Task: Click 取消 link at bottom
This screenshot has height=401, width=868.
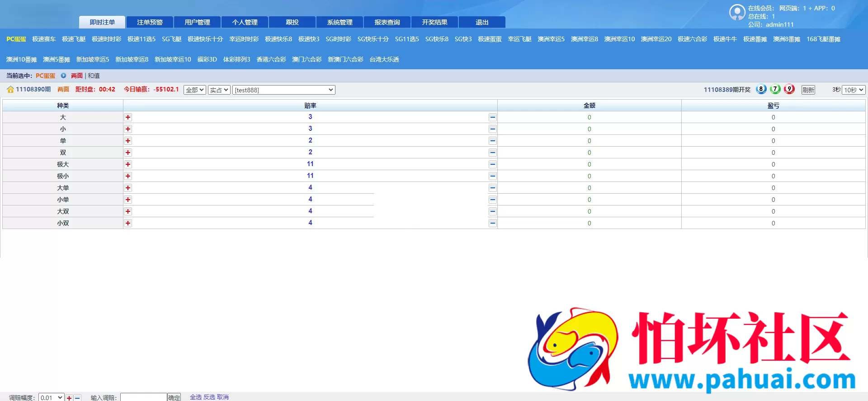Action: [x=223, y=397]
